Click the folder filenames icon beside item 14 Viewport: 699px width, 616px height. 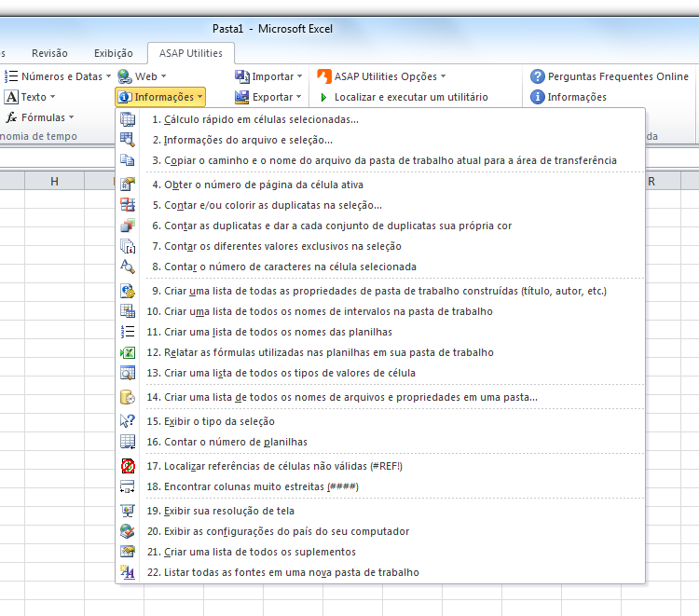click(x=128, y=397)
